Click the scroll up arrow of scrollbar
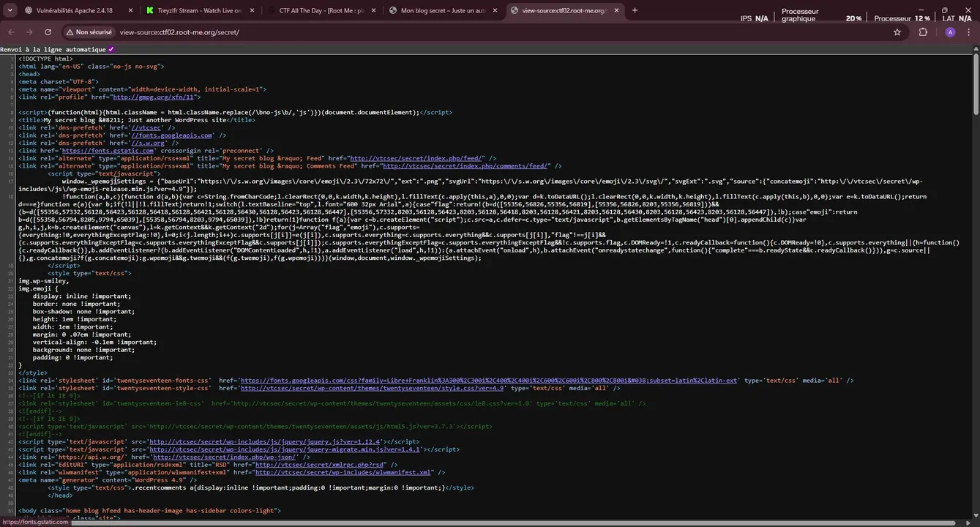This screenshot has height=527, width=980. point(976,49)
